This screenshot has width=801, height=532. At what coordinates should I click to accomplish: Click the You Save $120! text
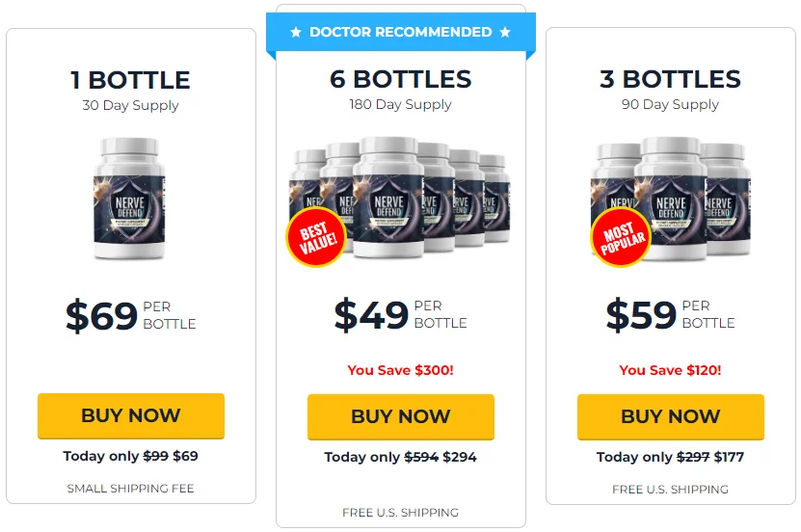coord(670,370)
